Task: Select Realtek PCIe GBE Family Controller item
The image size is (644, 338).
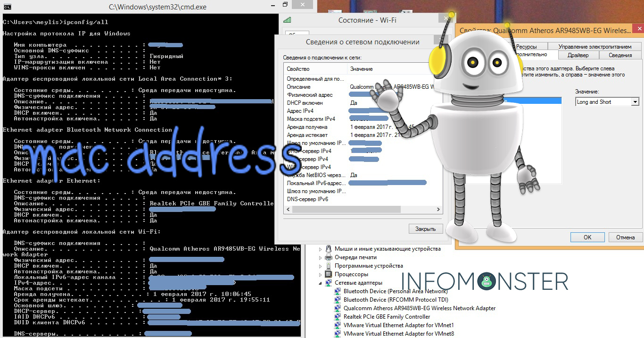Action: tap(387, 317)
